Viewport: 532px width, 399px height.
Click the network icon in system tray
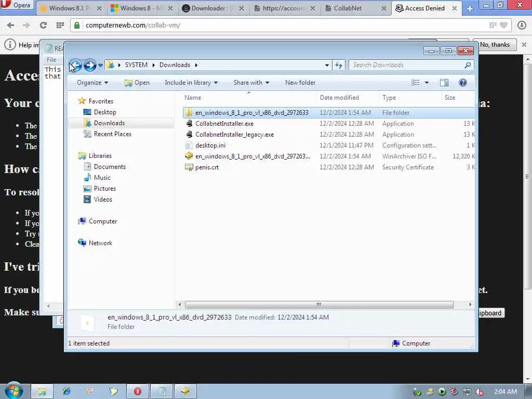point(467,392)
